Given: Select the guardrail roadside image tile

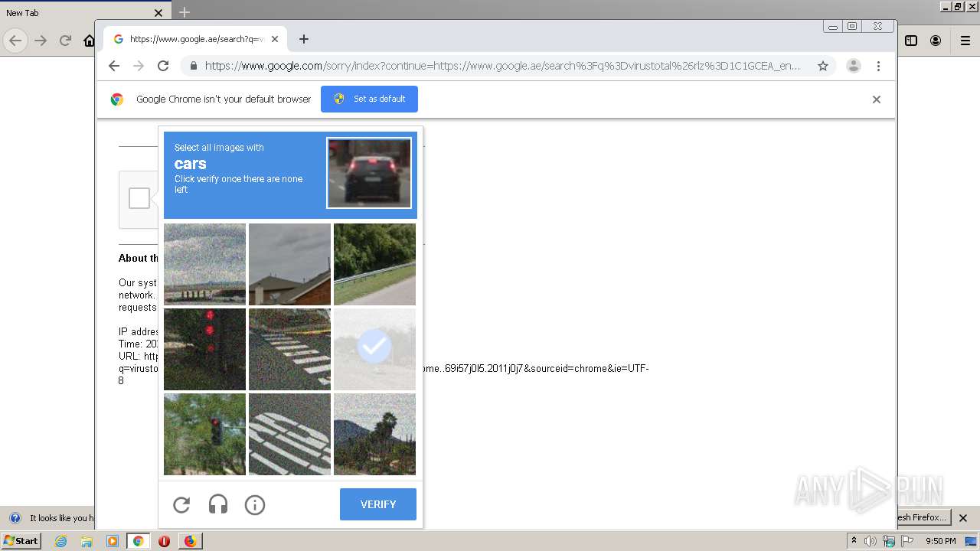Looking at the screenshot, I should [374, 264].
